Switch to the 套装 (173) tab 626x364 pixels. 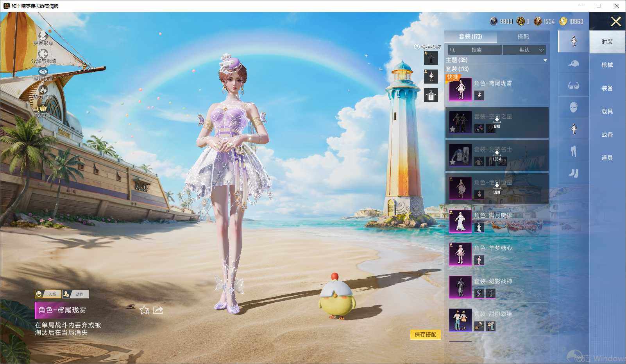tap(470, 36)
